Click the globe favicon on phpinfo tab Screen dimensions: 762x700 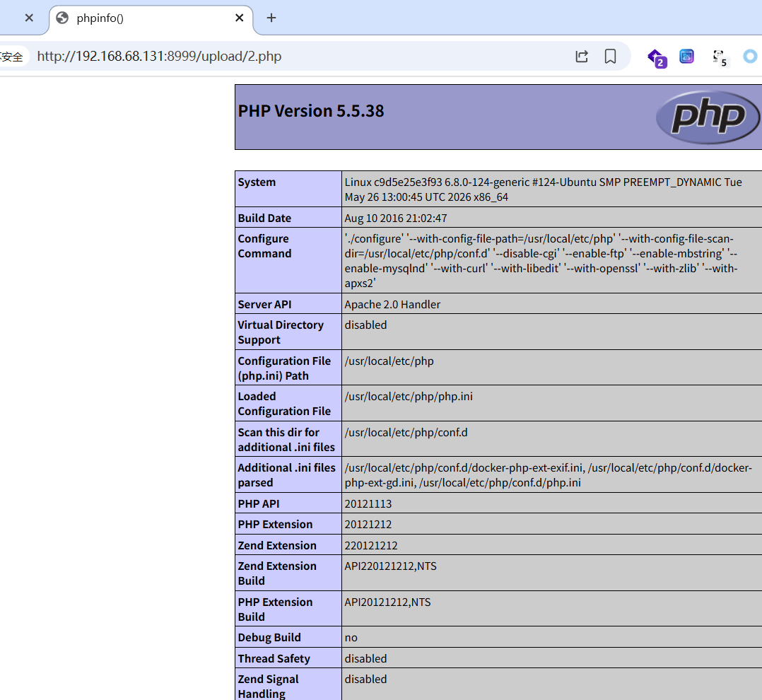[x=62, y=18]
